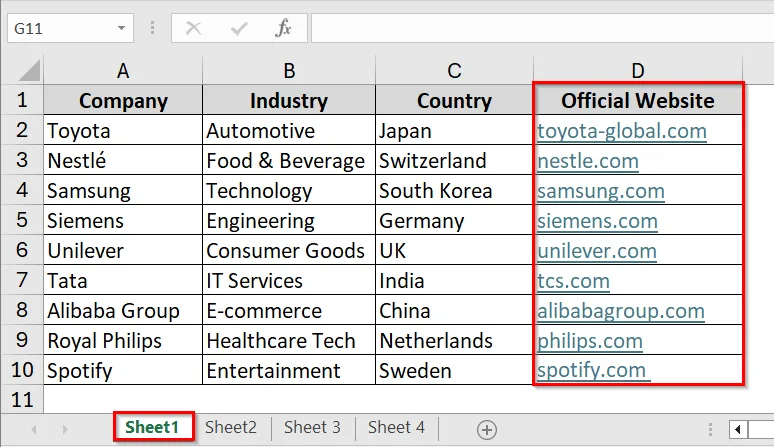The height and width of the screenshot is (447, 774).
Task: Select the Country header cell
Action: [x=454, y=100]
